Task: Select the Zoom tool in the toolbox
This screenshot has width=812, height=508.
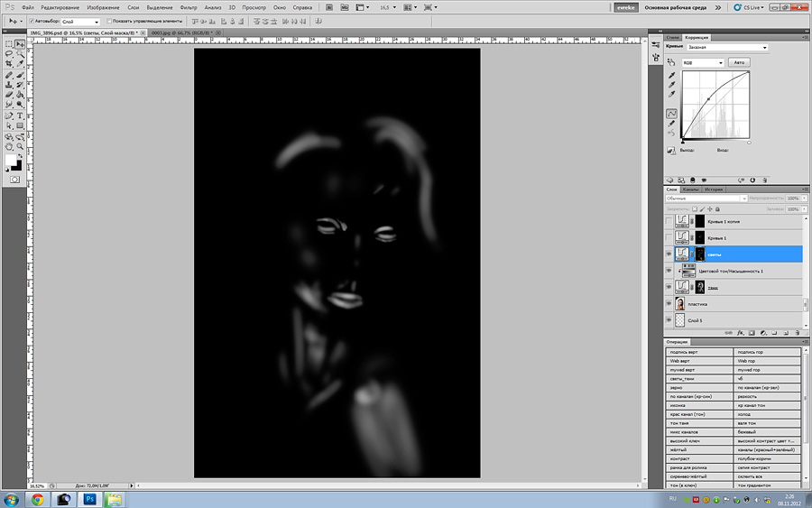Action: click(20, 147)
